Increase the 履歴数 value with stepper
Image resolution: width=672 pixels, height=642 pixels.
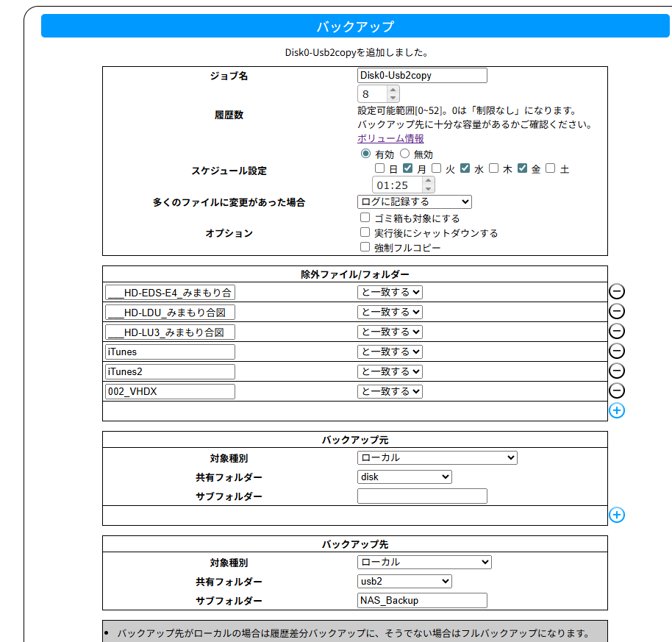point(393,90)
